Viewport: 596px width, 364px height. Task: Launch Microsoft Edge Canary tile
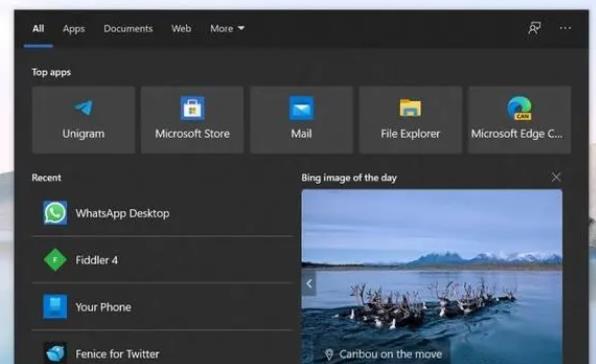tap(519, 120)
